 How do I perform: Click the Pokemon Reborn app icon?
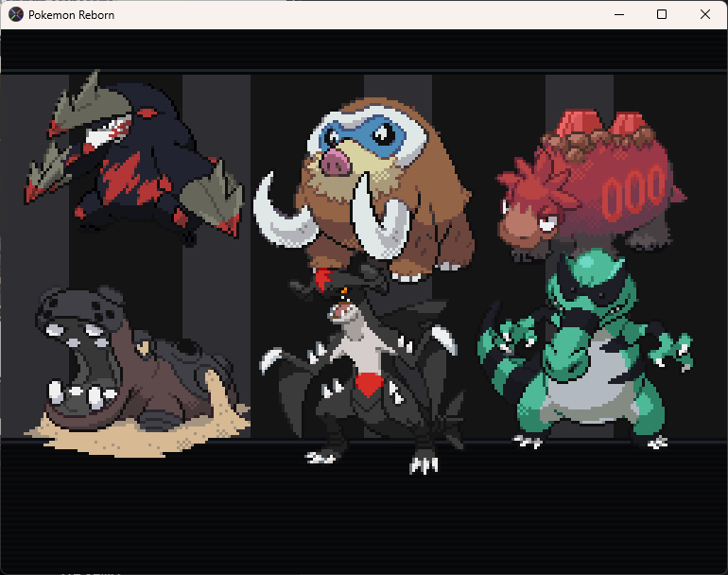pos(16,14)
